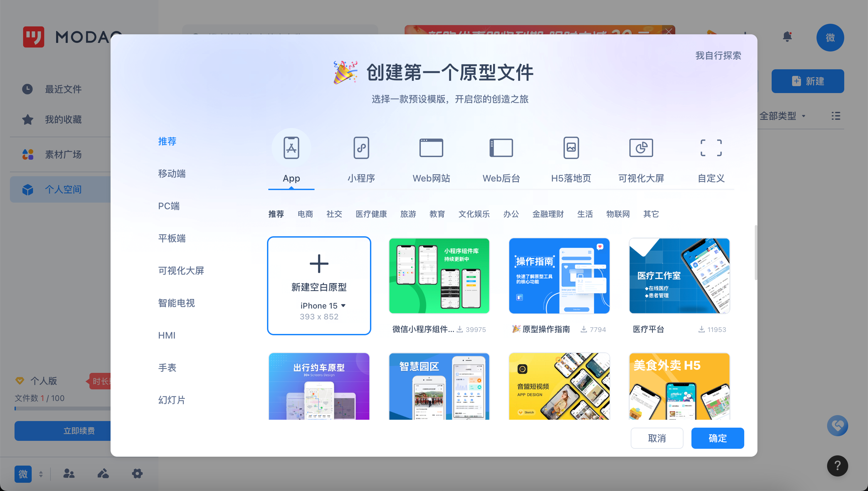
Task: Select the 医疗平台 template thumbnail
Action: 679,276
